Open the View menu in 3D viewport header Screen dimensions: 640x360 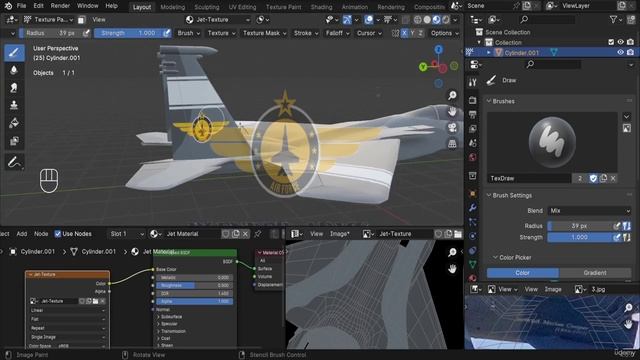tap(98, 20)
